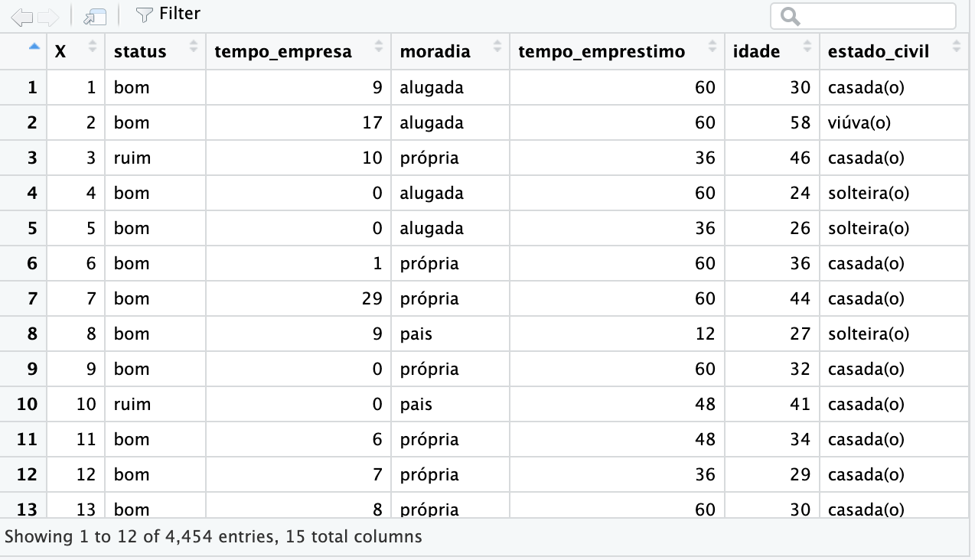Go back with the left arrow icon
975x560 pixels.
click(x=21, y=16)
